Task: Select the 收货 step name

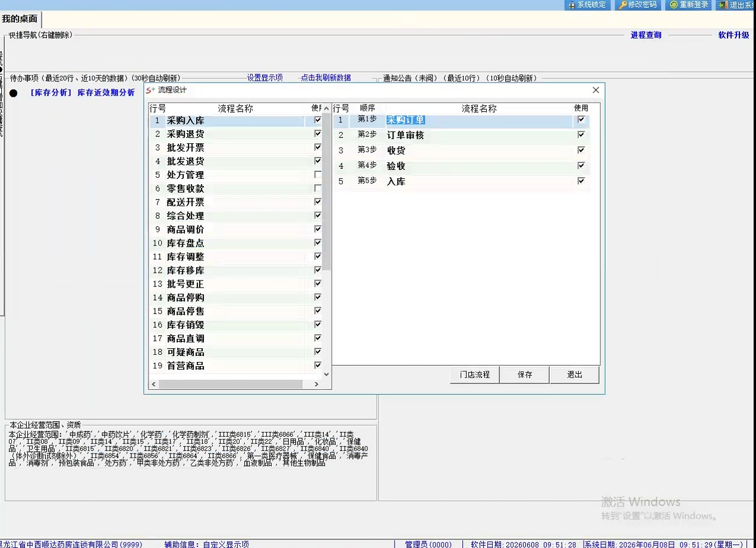Action: (396, 151)
